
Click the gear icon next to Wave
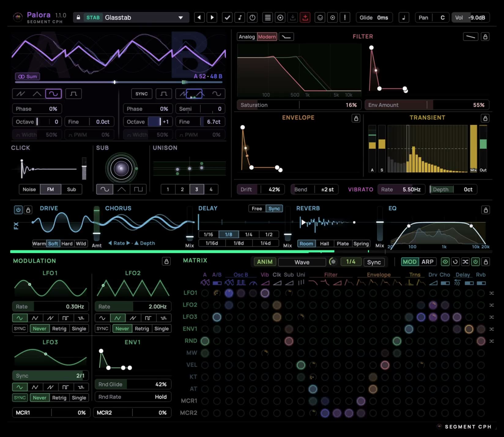click(x=333, y=262)
